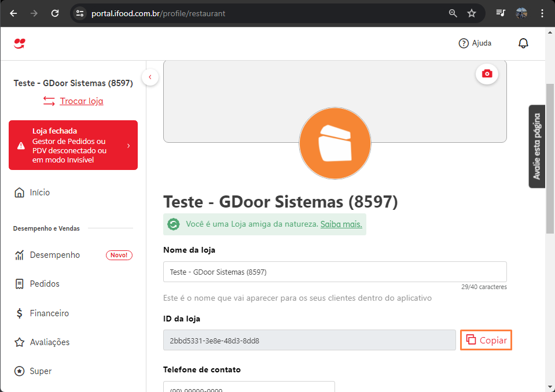Click the page vertical scrollbar thumb
Viewport: 555px width, 392px height.
point(550,159)
